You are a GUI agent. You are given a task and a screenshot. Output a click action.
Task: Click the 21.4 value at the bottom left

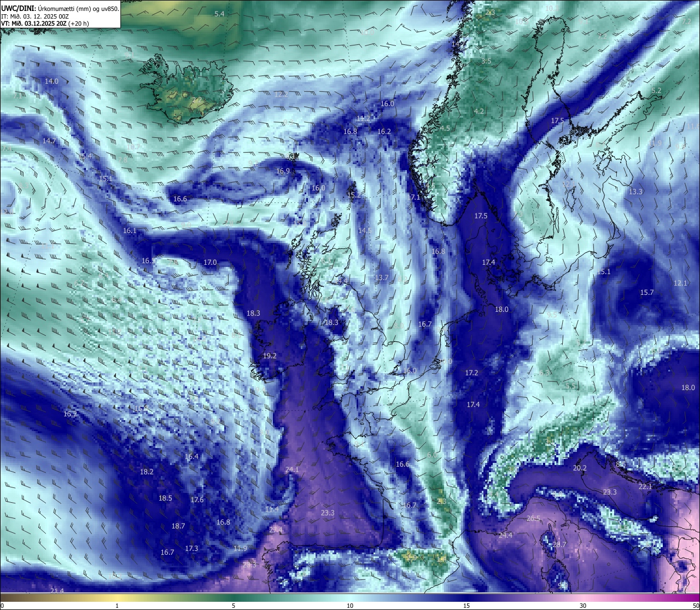(57, 590)
